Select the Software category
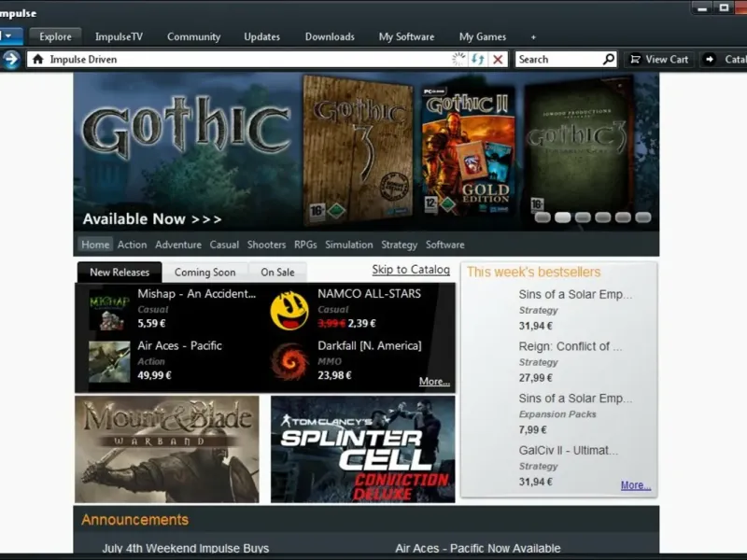The image size is (747, 560). [445, 245]
